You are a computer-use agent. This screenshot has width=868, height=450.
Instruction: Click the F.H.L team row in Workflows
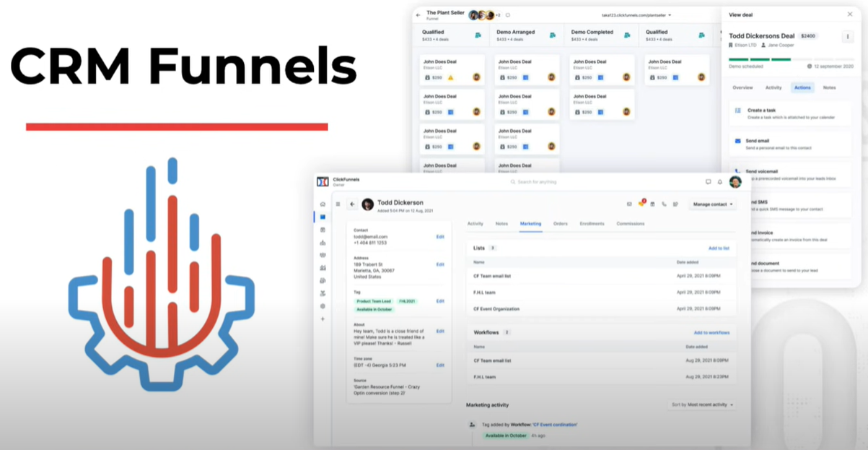point(601,377)
